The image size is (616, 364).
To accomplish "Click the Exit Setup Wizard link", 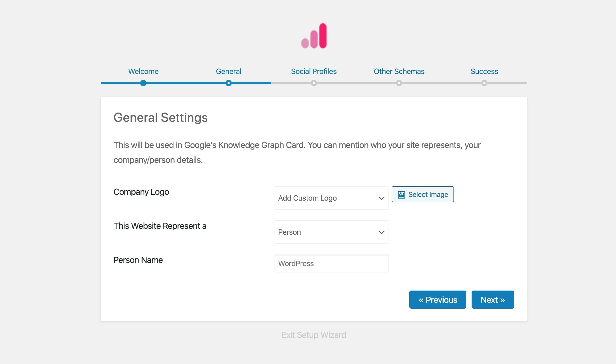I will (314, 335).
